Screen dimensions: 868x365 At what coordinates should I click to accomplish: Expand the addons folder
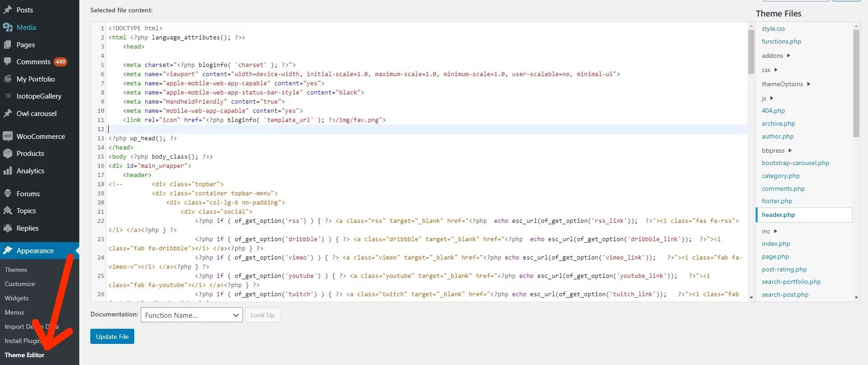pos(776,55)
